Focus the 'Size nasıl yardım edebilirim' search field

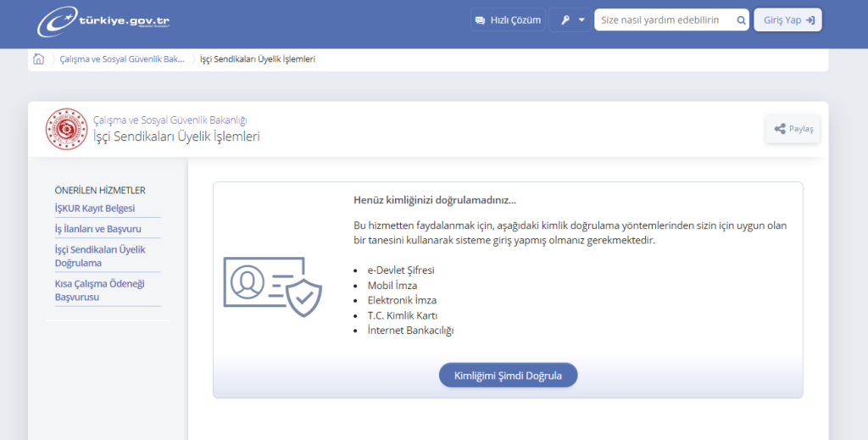click(x=663, y=20)
